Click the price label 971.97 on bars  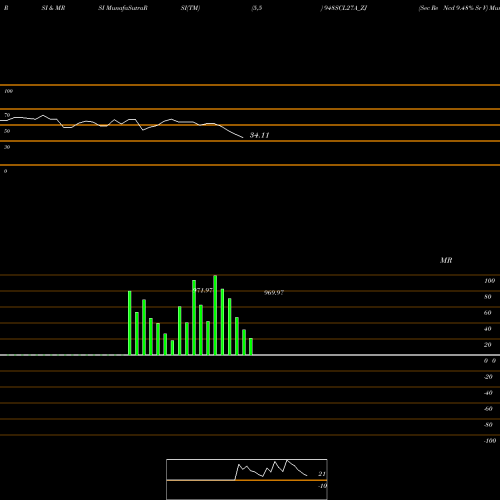pos(203,290)
